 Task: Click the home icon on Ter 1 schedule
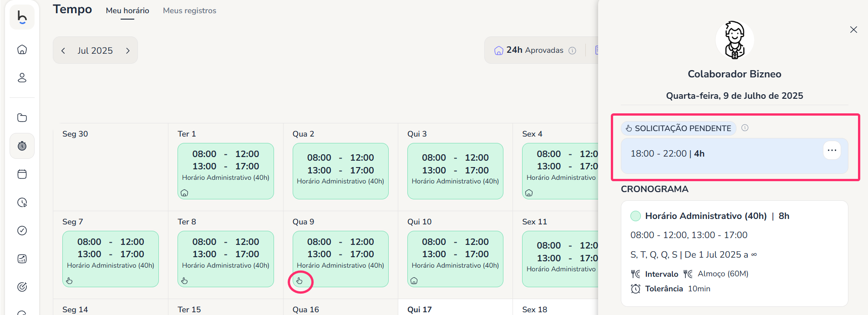[184, 193]
